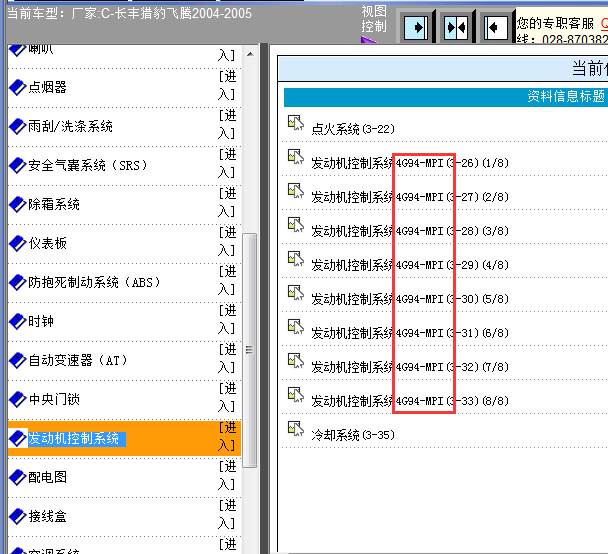Click the picture icon for document (3-27)(2/8)
This screenshot has height=554, width=608.
coord(296,191)
